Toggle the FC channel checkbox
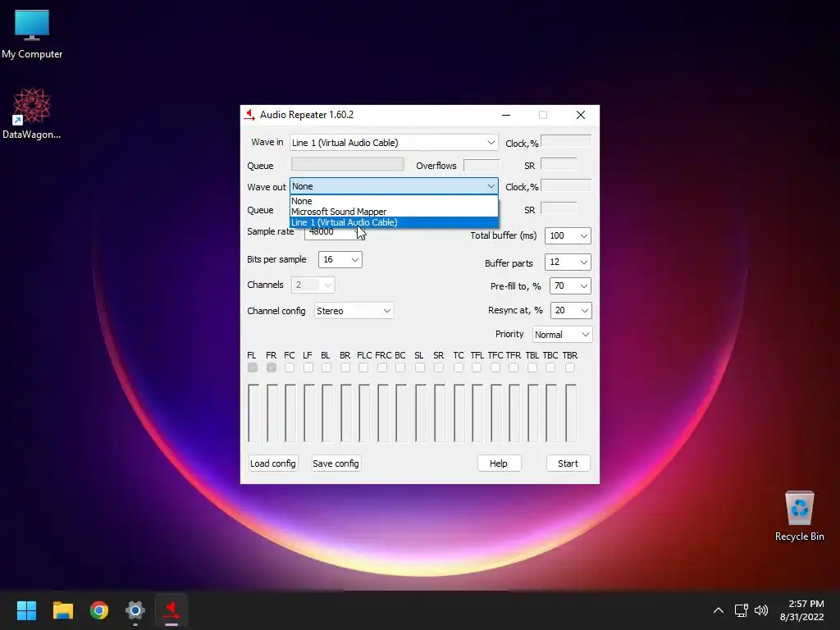The image size is (840, 630). 290,367
